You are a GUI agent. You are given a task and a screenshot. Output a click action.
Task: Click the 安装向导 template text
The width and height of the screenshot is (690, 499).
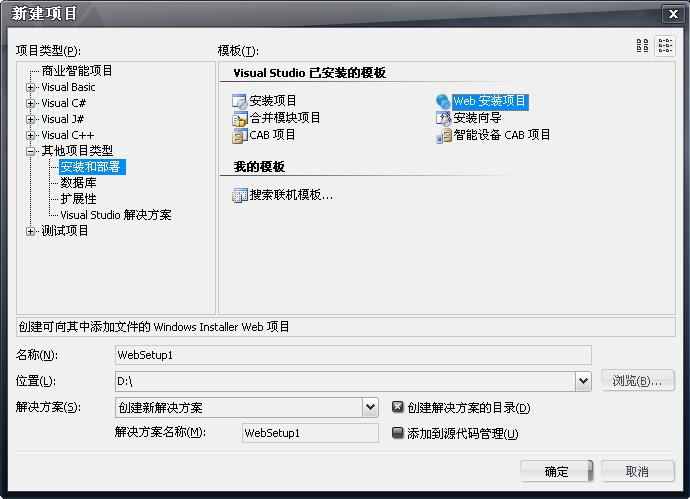click(x=477, y=118)
